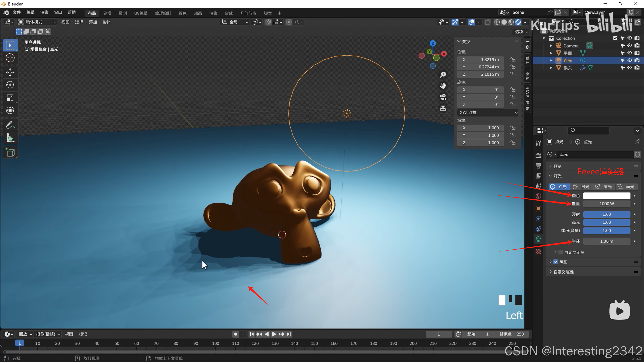Enable the 自定义距离 checkbox

click(x=560, y=252)
